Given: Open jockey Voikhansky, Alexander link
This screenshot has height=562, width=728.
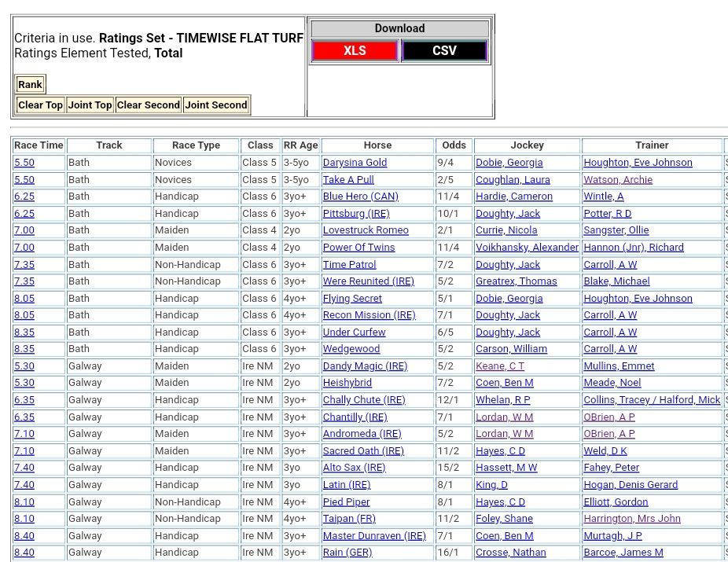Looking at the screenshot, I should point(527,248).
